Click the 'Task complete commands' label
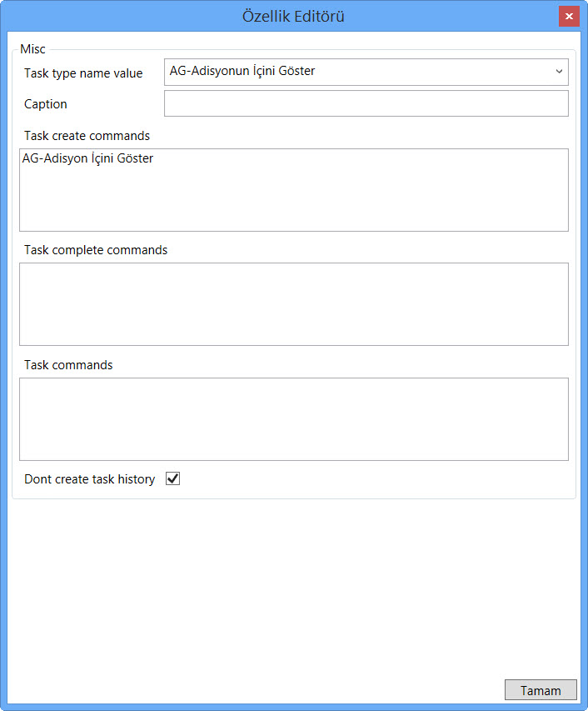 pyautogui.click(x=96, y=250)
